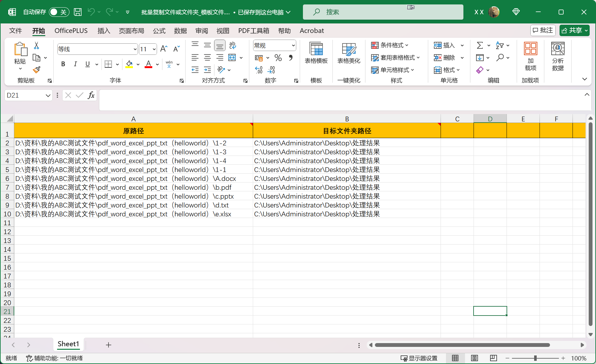Toggle bold formatting
Viewport: 596px width, 364px height.
tap(63, 64)
